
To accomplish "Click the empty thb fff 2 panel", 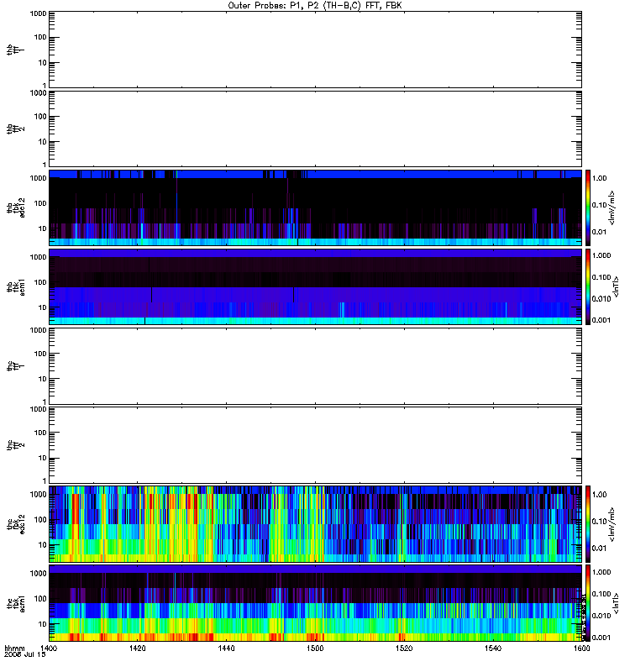I will point(315,129).
